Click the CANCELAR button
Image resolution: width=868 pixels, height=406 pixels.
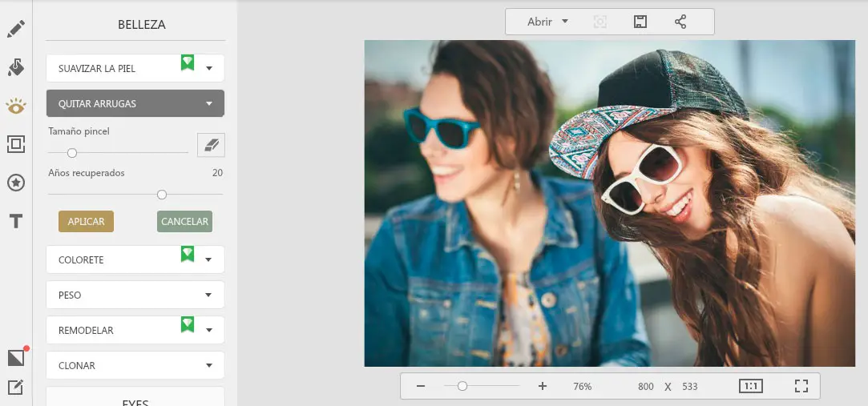(184, 221)
